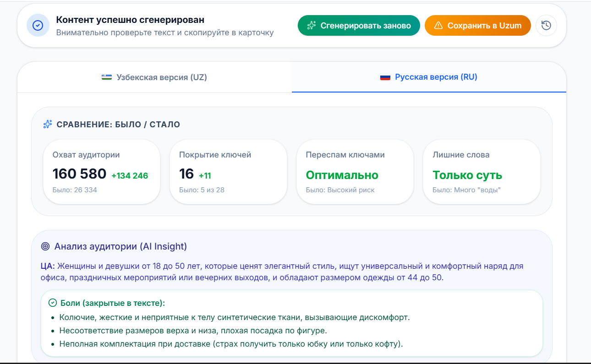Click the success checkmark status icon
Screen dimensions: 591x364
click(38, 26)
